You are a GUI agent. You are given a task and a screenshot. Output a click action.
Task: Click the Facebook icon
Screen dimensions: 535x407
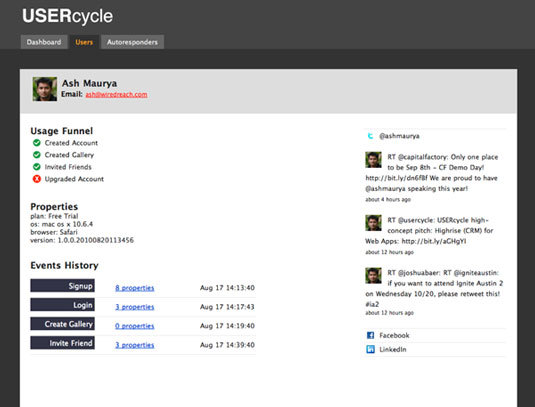coord(370,335)
